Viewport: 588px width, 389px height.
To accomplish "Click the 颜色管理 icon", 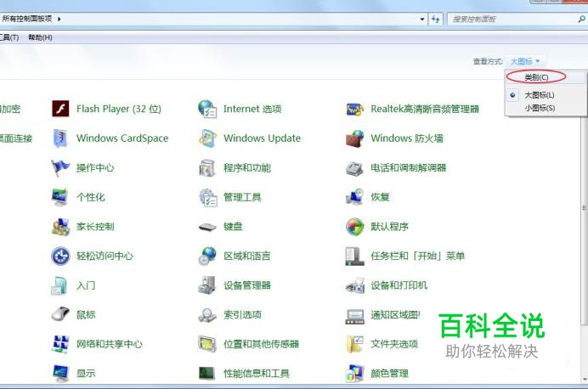I will tap(354, 373).
